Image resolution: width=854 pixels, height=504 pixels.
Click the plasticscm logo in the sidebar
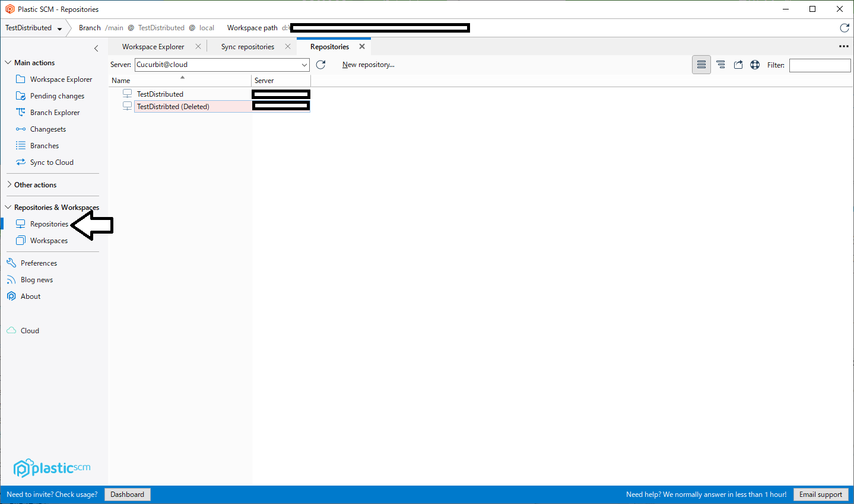52,468
